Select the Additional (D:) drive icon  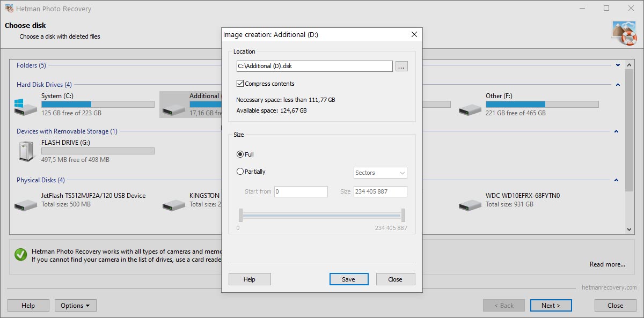174,109
